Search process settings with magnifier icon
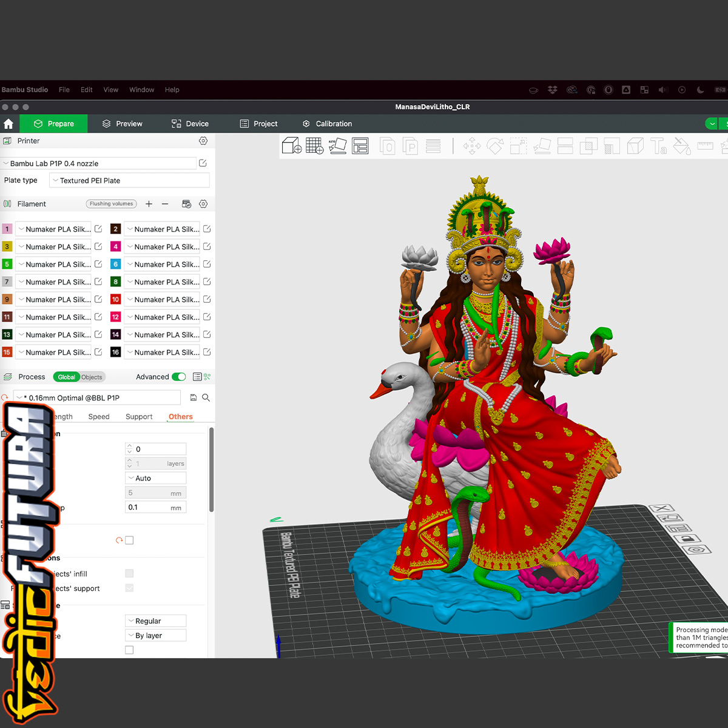728x728 pixels. tap(206, 398)
